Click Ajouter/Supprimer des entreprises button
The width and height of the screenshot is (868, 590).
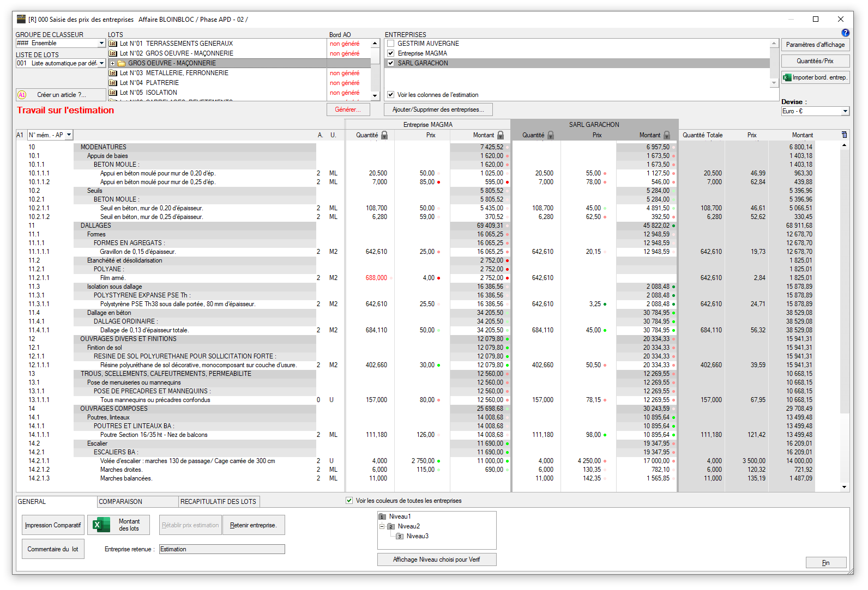(438, 110)
